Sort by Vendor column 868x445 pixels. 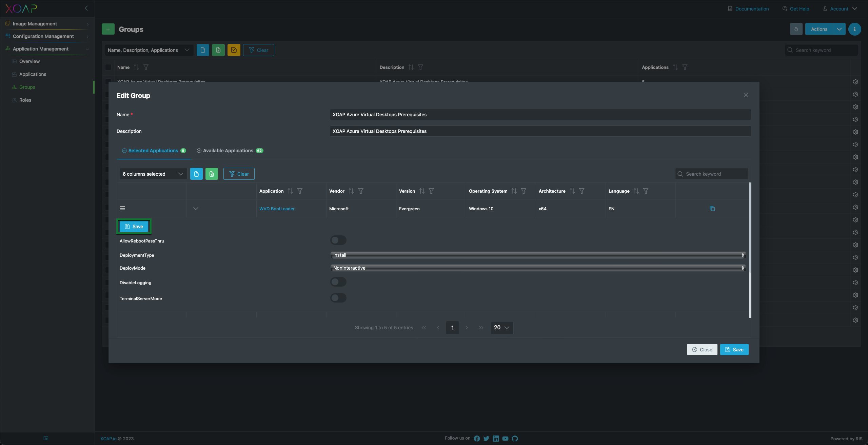(351, 191)
